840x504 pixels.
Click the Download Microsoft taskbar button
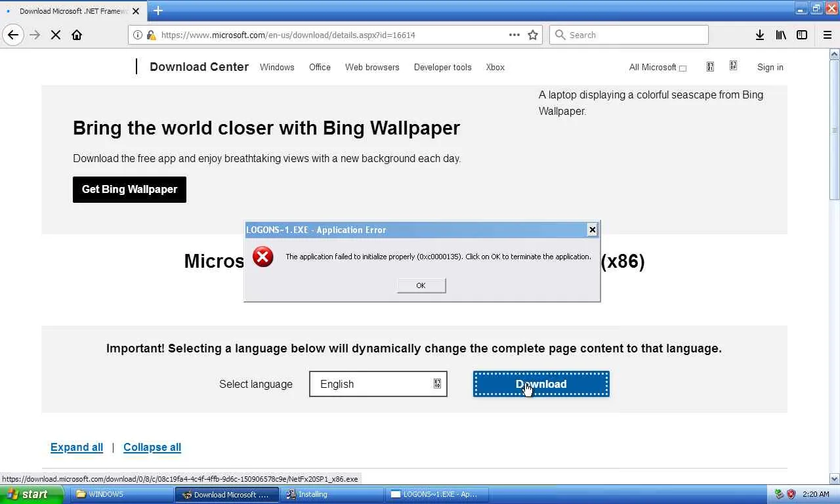click(227, 494)
